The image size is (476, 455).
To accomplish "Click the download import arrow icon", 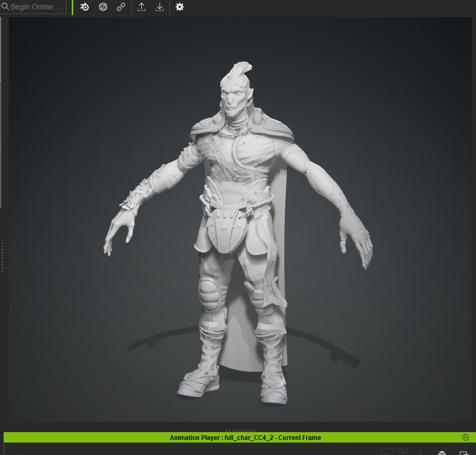I will coord(160,7).
